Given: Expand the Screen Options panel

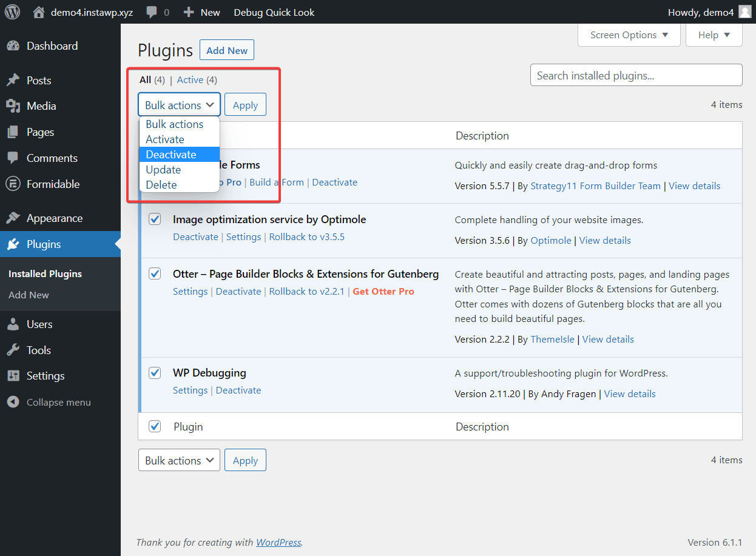Looking at the screenshot, I should click(629, 35).
